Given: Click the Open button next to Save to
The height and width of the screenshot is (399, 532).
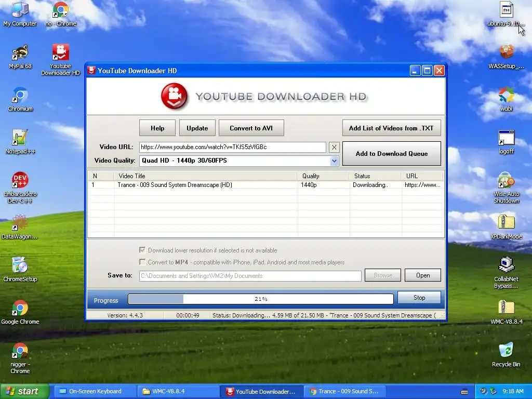Looking at the screenshot, I should (x=423, y=275).
